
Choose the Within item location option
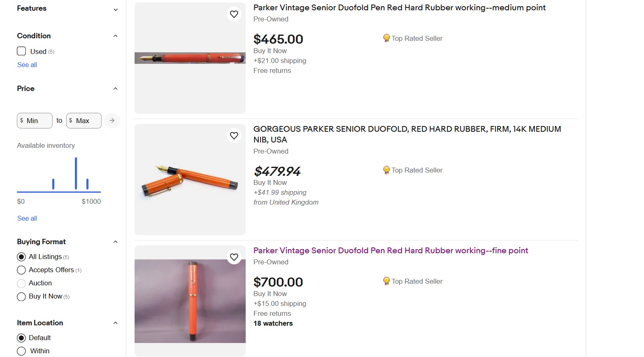[21, 351]
